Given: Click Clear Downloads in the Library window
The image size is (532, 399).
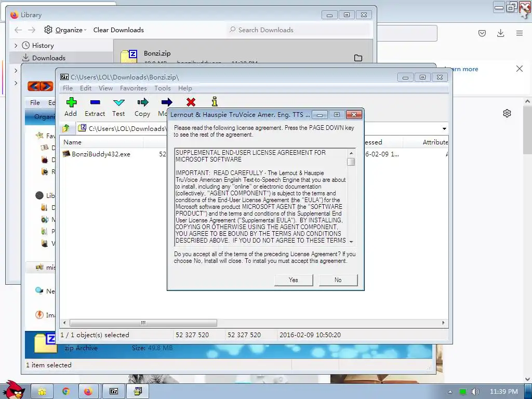Looking at the screenshot, I should (118, 30).
